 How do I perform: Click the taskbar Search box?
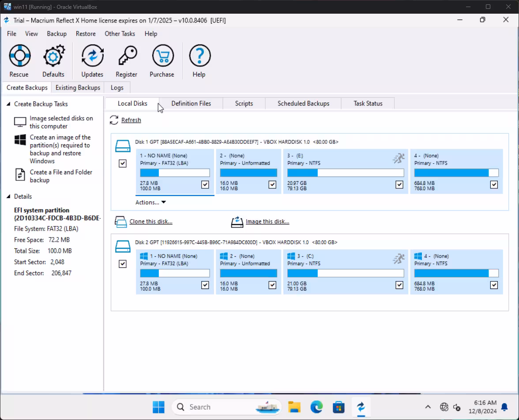(x=226, y=407)
